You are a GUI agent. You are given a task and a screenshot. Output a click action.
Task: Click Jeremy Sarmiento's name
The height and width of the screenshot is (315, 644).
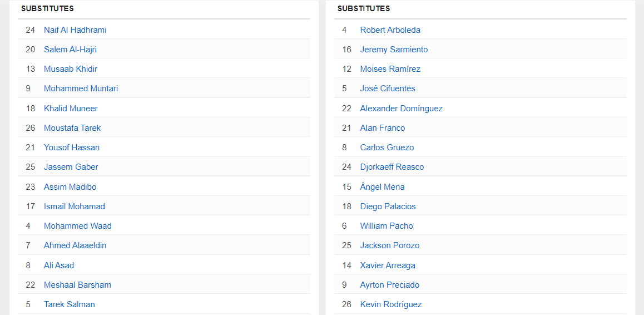[x=394, y=50]
